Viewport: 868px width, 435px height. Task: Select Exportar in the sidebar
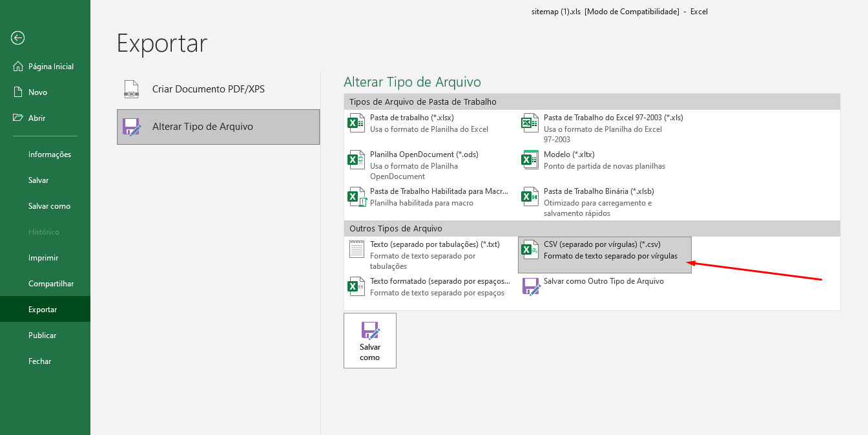click(45, 309)
